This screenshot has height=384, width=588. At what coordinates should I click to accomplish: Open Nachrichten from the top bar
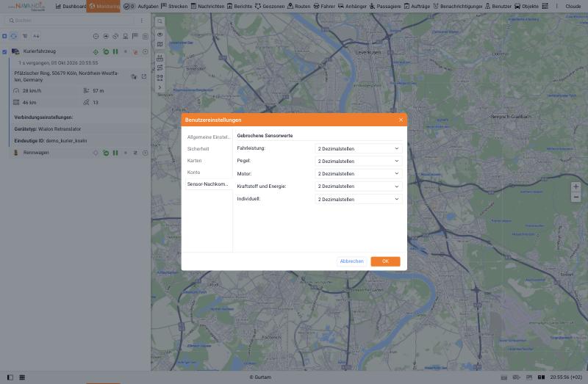pos(207,7)
